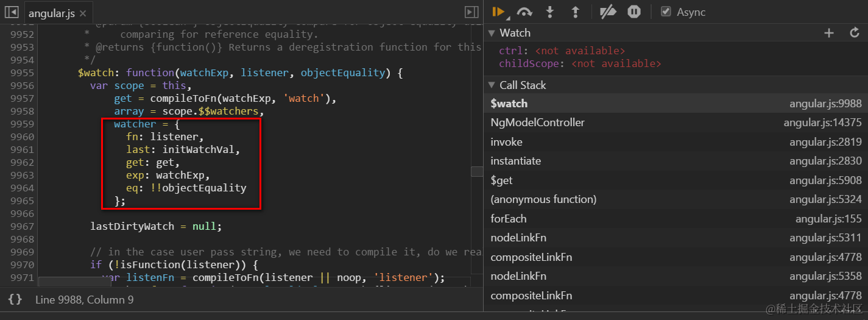Set breakpoint on line 9959
The height and width of the screenshot is (320, 868).
tap(22, 124)
